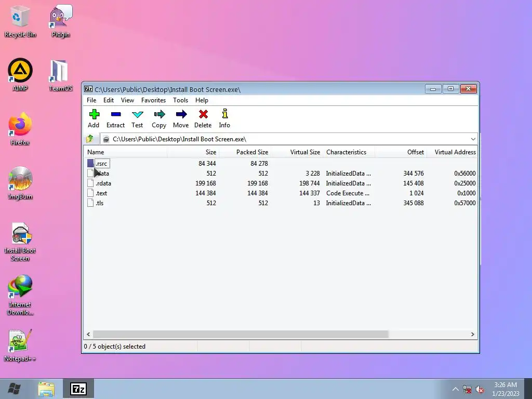Select the .rdata file icon
Viewport: 532px width, 399px height.
[x=90, y=183]
